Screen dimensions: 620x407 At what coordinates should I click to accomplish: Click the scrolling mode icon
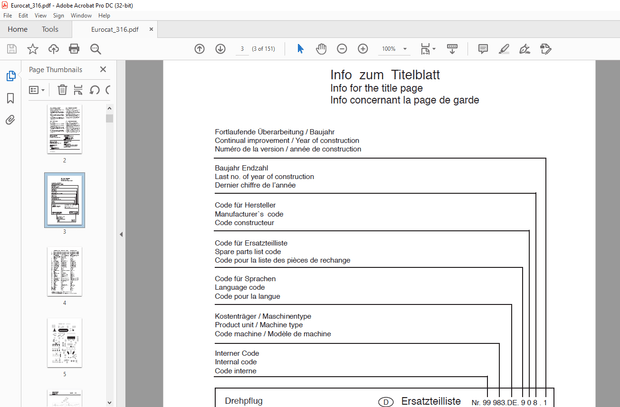[452, 49]
